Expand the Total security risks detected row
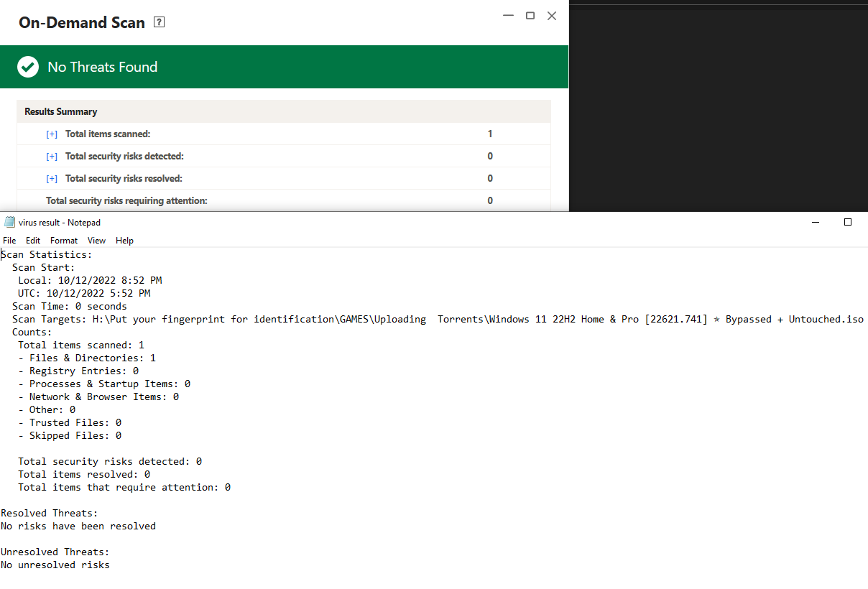 click(x=52, y=157)
